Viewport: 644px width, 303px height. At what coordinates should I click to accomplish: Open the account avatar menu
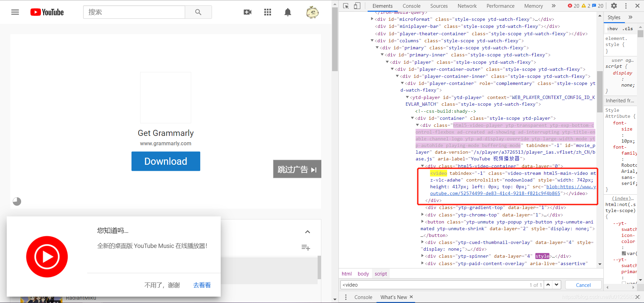tap(312, 12)
